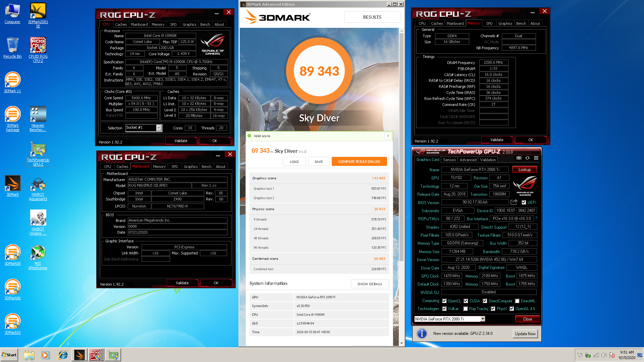
Task: Open Sensors tab in GPU-Z
Action: tap(449, 160)
